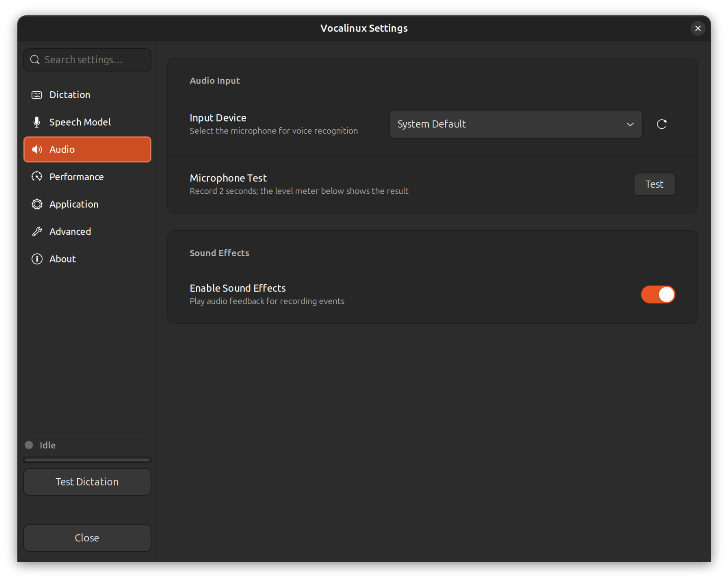Focus the Search settings field
The image size is (728, 581).
(x=87, y=60)
